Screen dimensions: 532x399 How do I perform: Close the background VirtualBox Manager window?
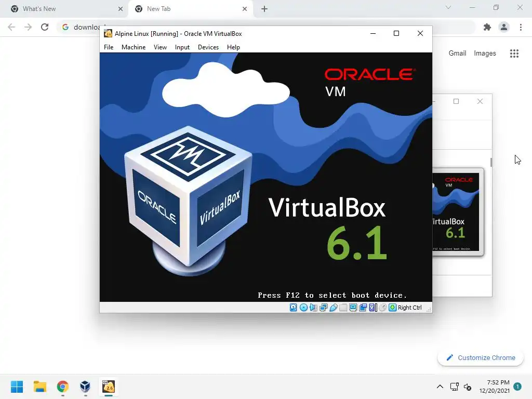(480, 101)
